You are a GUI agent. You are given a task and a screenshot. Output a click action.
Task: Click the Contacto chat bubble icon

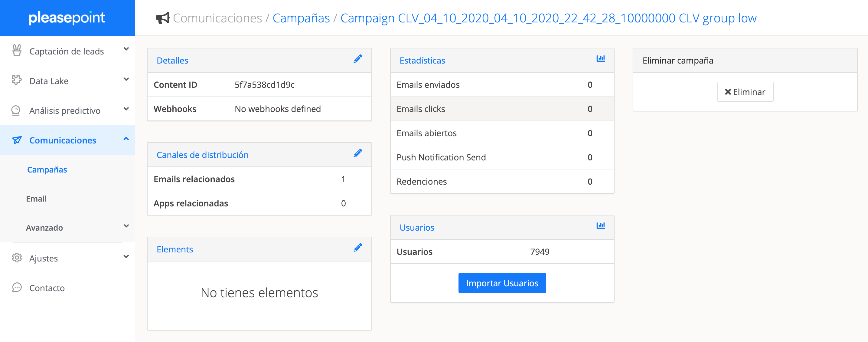17,287
